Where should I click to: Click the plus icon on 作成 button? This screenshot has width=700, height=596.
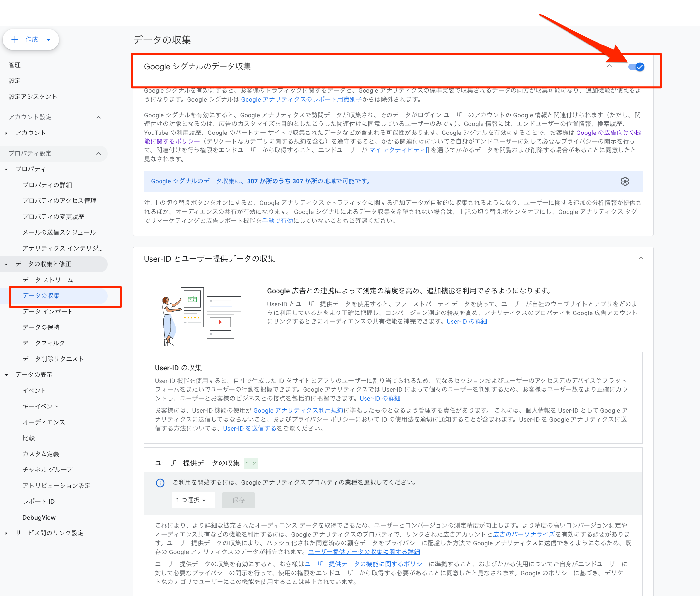[x=15, y=40]
